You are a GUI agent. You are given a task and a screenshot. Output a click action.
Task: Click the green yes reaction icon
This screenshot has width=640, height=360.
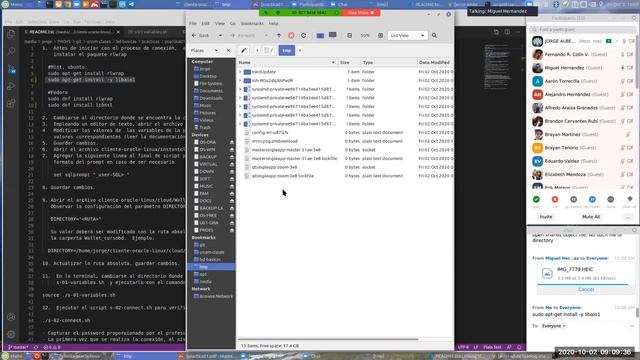(536, 200)
